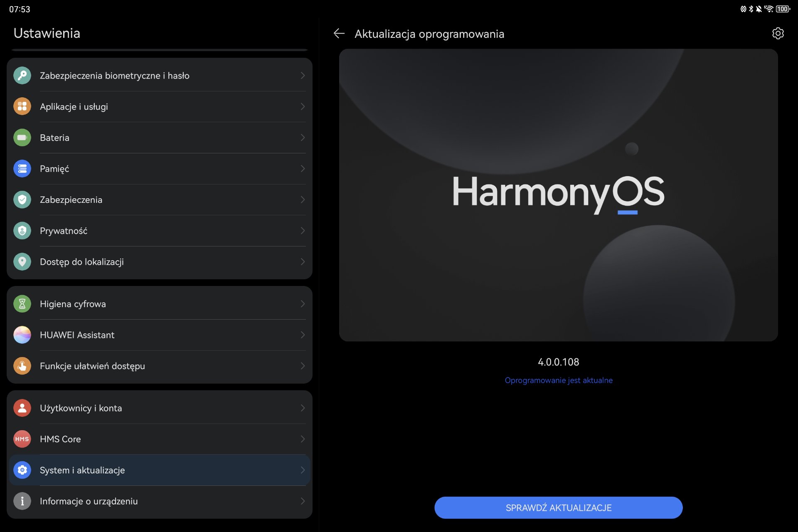Click the chevron on Dostęp do lokalizacji
Image resolution: width=798 pixels, height=532 pixels.
[303, 262]
